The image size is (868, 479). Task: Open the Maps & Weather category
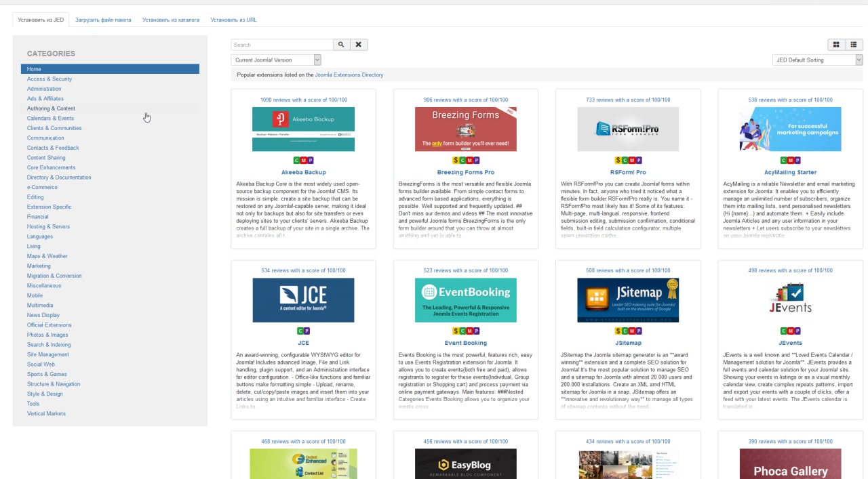[x=47, y=256]
